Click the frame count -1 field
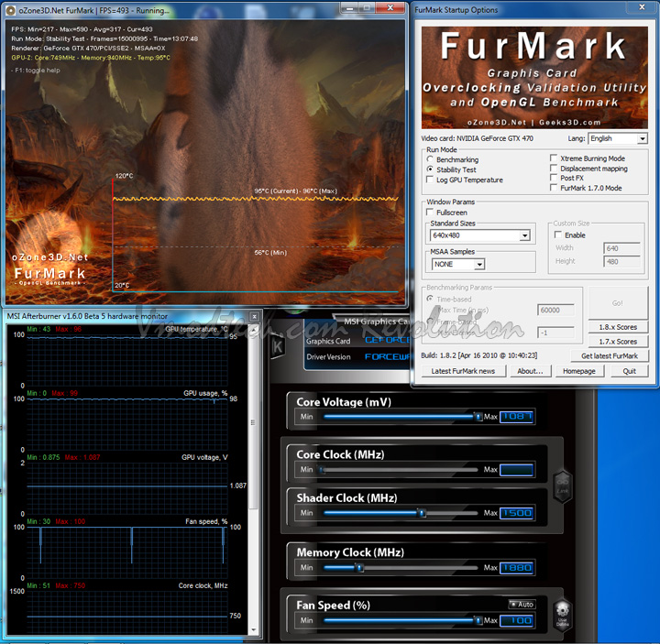This screenshot has width=660, height=644. pyautogui.click(x=555, y=333)
